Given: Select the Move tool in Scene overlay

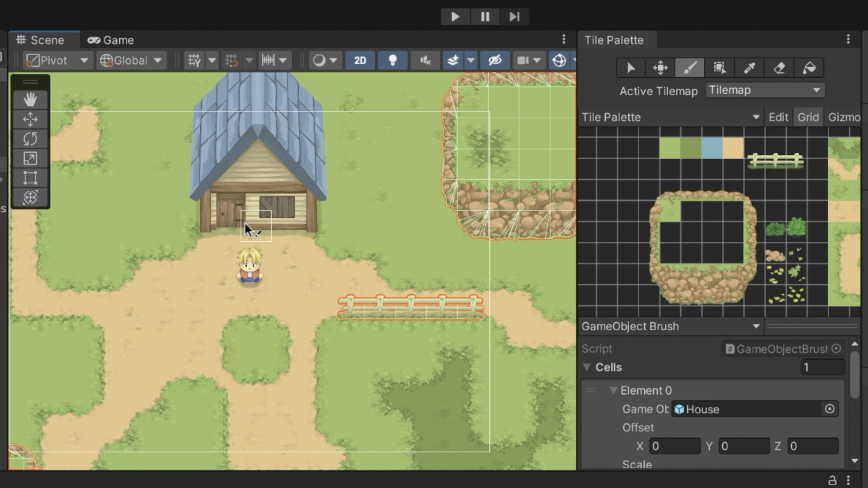Looking at the screenshot, I should 30,119.
